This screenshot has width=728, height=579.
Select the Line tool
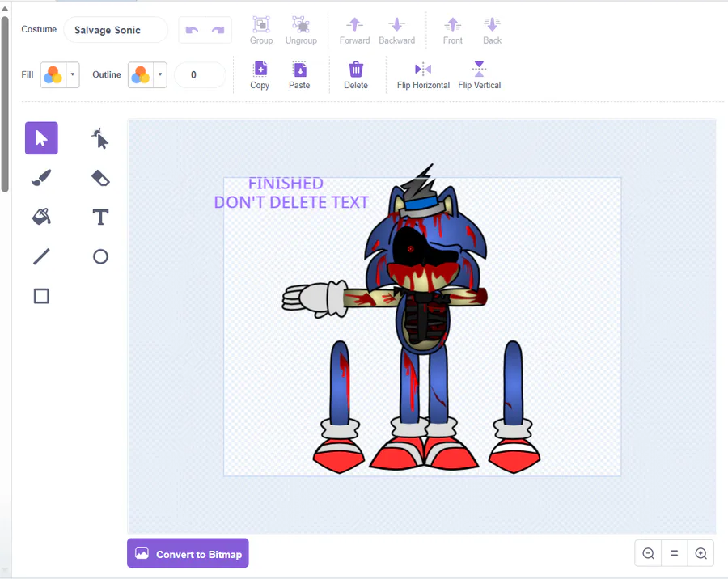click(x=41, y=256)
